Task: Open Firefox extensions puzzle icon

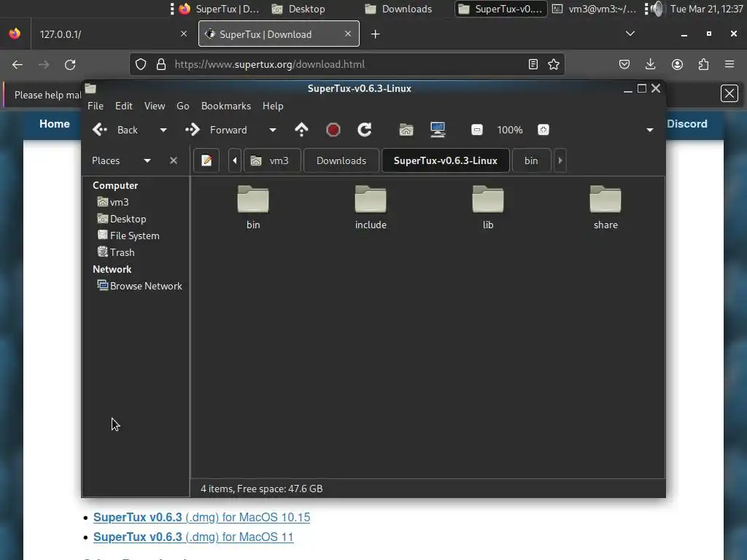Action: click(703, 64)
